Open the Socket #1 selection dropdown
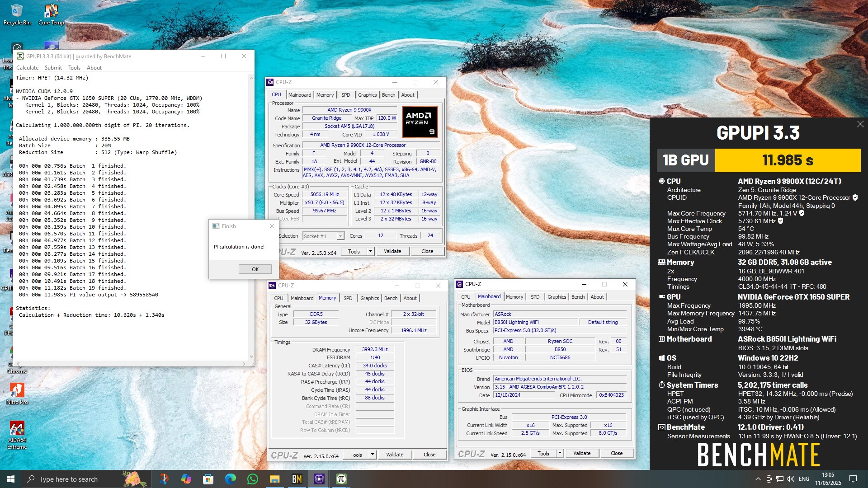The image size is (868, 488). pyautogui.click(x=323, y=236)
